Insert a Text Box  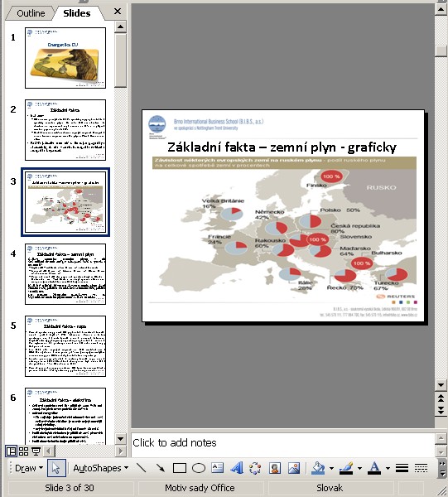[217, 468]
